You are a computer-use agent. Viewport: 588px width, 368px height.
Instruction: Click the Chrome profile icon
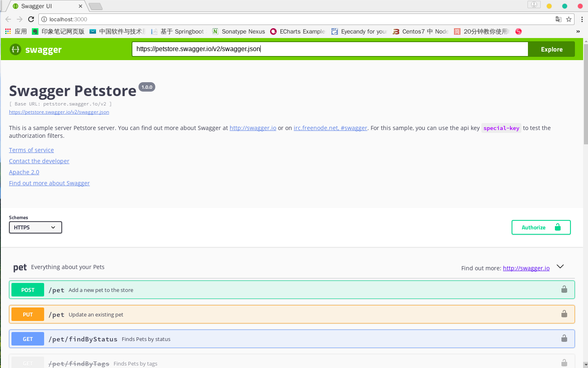(x=534, y=4)
